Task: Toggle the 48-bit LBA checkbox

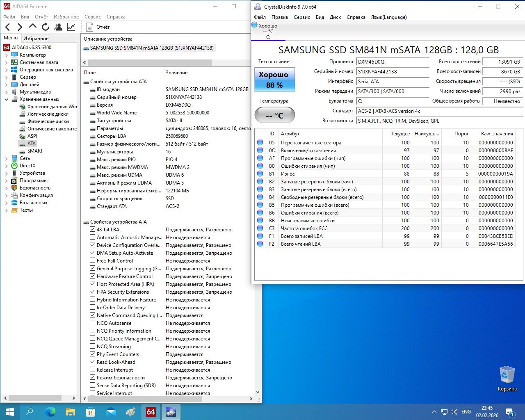Action: [92, 230]
